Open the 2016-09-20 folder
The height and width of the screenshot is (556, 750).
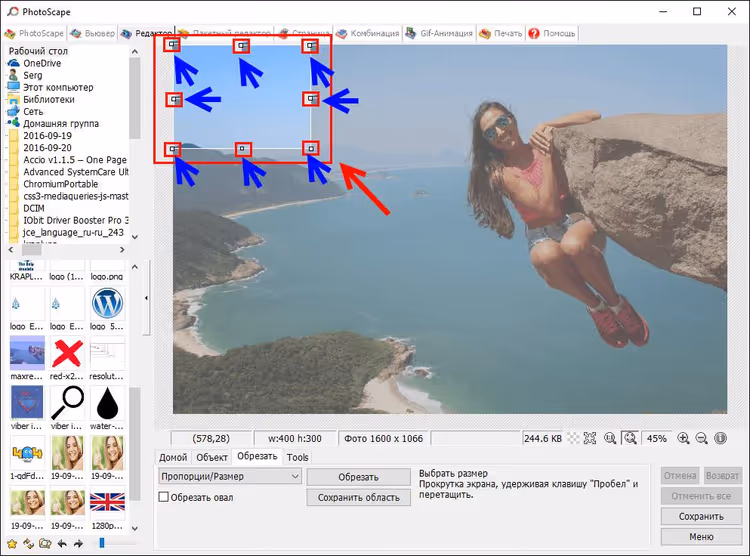47,148
